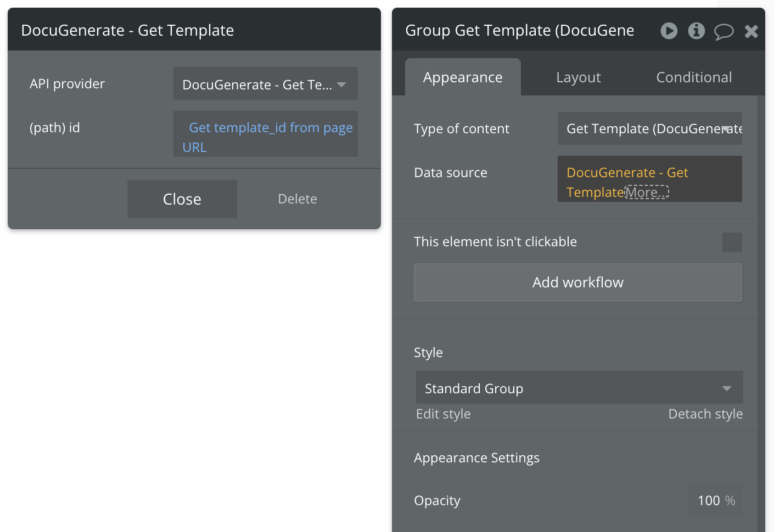Click the Add workflow button
774x532 pixels.
(578, 282)
